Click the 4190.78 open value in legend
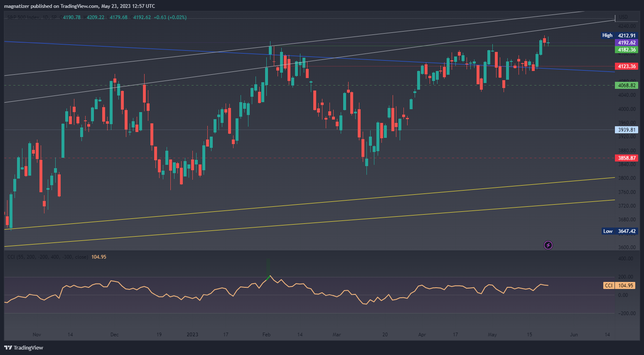 tap(72, 17)
